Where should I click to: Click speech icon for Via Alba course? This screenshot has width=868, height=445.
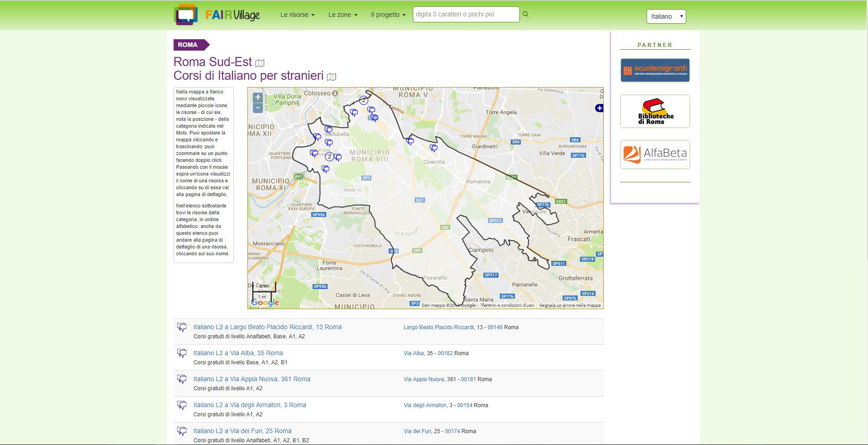182,353
